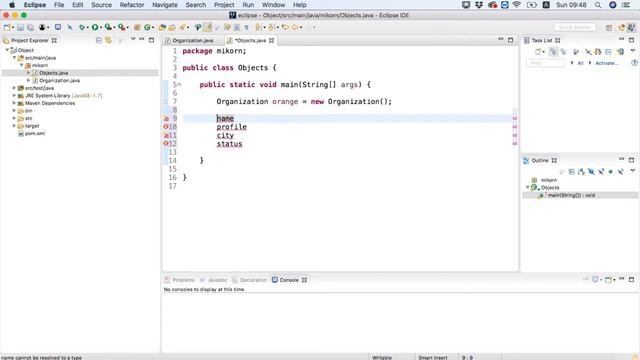Image resolution: width=640 pixels, height=360 pixels.
Task: Expand the target folder
Action: pyautogui.click(x=14, y=126)
